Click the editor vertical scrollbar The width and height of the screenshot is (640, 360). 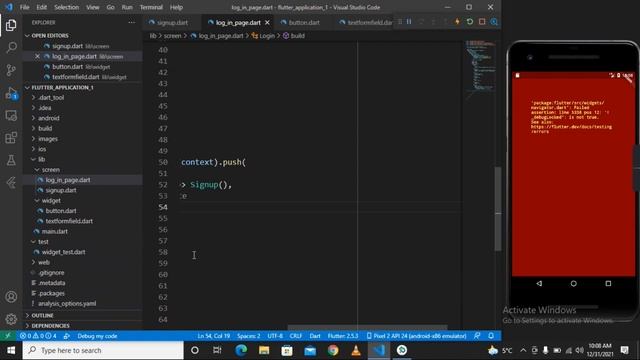click(498, 208)
